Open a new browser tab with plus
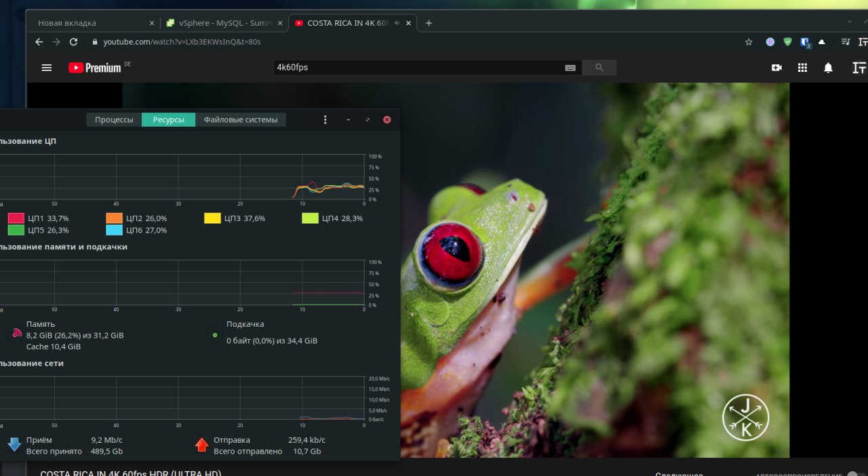The image size is (868, 476). (429, 23)
